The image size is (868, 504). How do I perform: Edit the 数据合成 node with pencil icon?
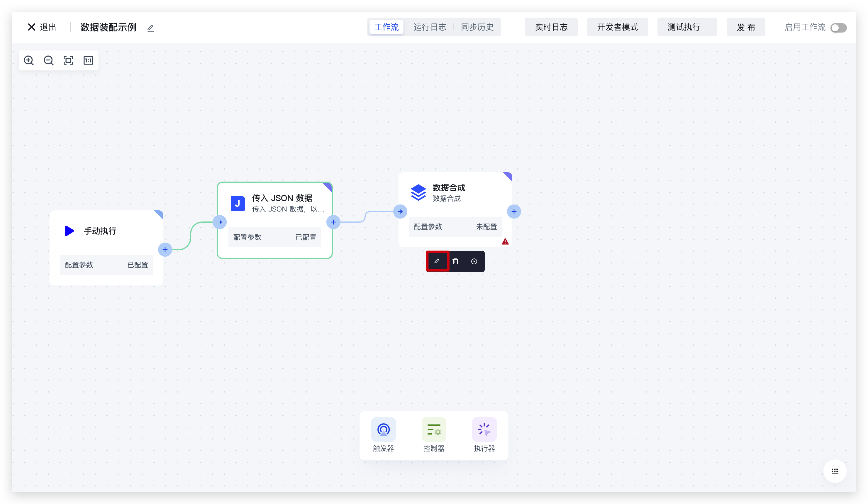(x=437, y=261)
